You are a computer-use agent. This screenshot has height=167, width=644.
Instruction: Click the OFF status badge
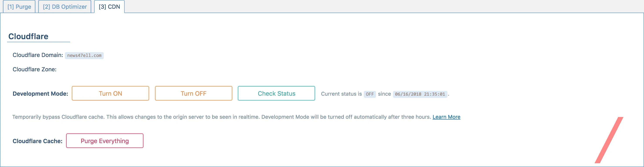point(369,94)
